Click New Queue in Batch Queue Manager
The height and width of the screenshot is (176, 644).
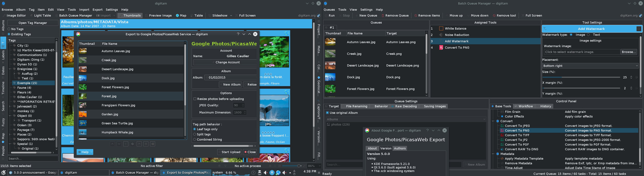point(366,15)
